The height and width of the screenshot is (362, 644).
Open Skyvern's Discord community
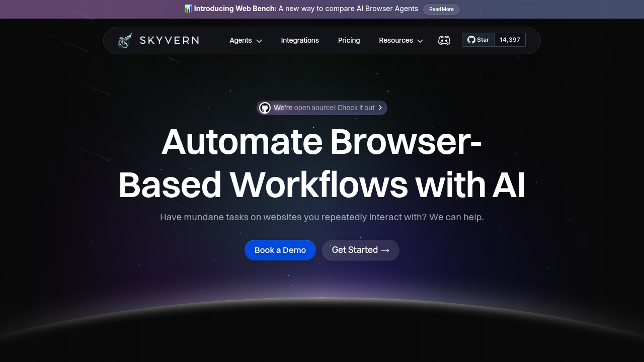(x=444, y=40)
